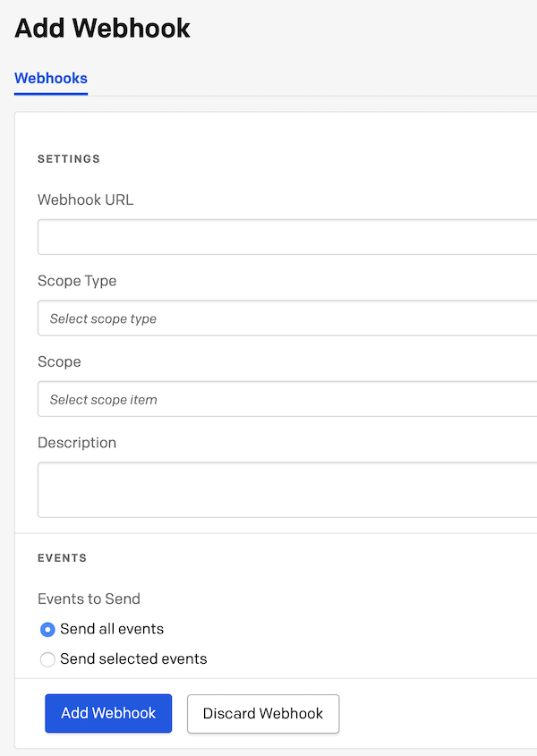Image resolution: width=537 pixels, height=756 pixels.
Task: Click the Scope Type field label
Action: click(x=77, y=281)
